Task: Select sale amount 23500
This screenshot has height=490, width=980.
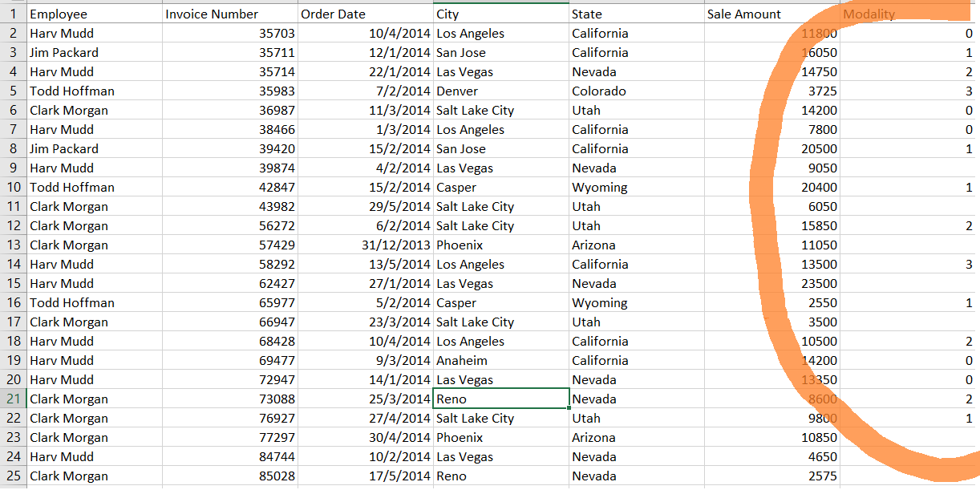Action: coord(772,283)
